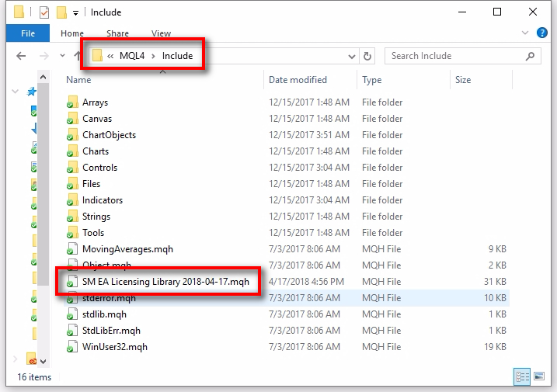Click MQL4 in the address breadcrumb
The height and width of the screenshot is (392, 557).
(x=132, y=56)
